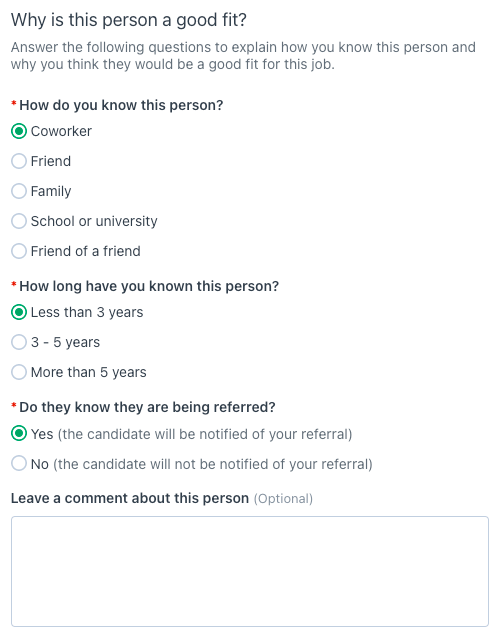The width and height of the screenshot is (499, 638).
Task: Choose Friend as how you know them
Action: click(x=19, y=161)
